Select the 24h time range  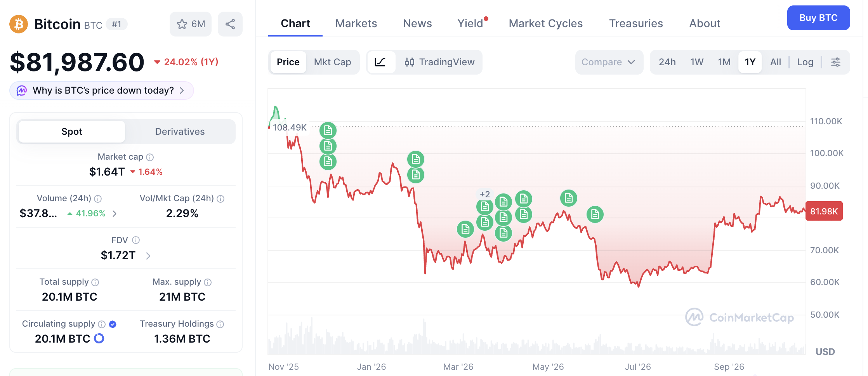pos(667,62)
